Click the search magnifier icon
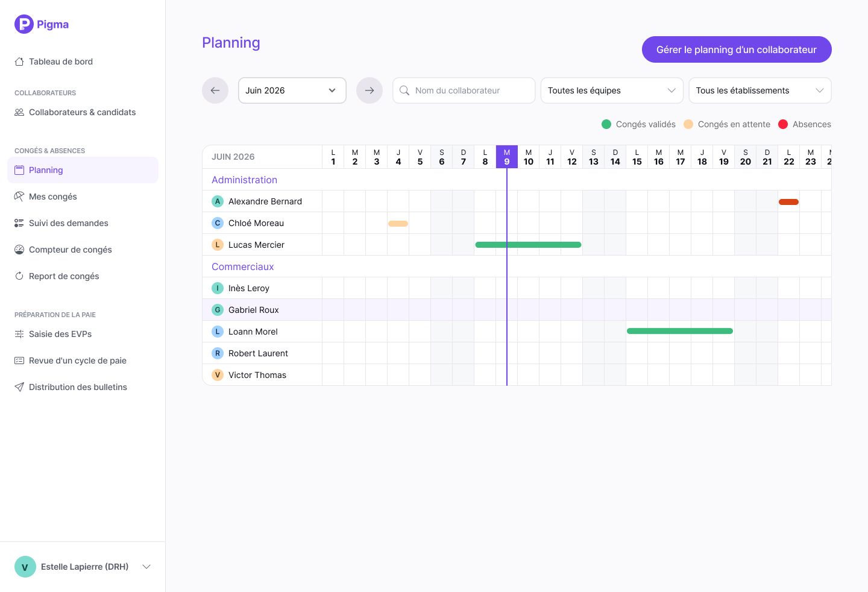 pyautogui.click(x=404, y=90)
